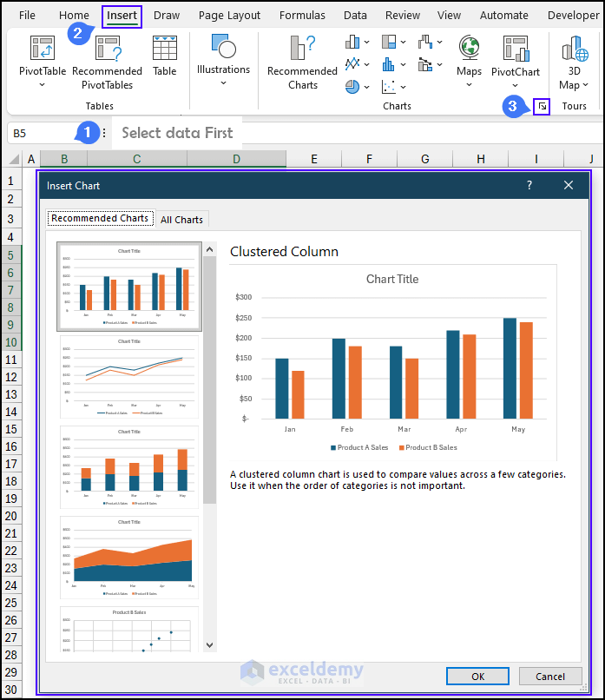The image size is (605, 700).
Task: Click the Select All corner triangle
Action: (x=14, y=159)
